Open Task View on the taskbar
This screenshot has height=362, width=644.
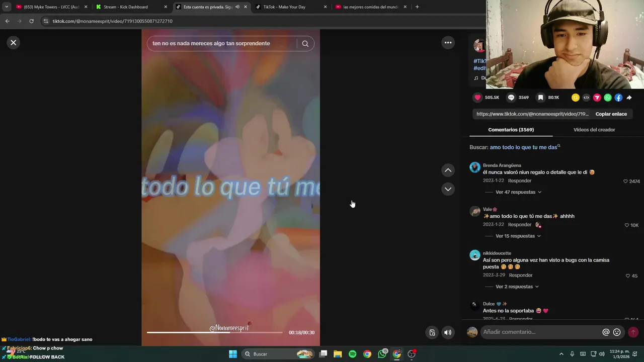324,354
